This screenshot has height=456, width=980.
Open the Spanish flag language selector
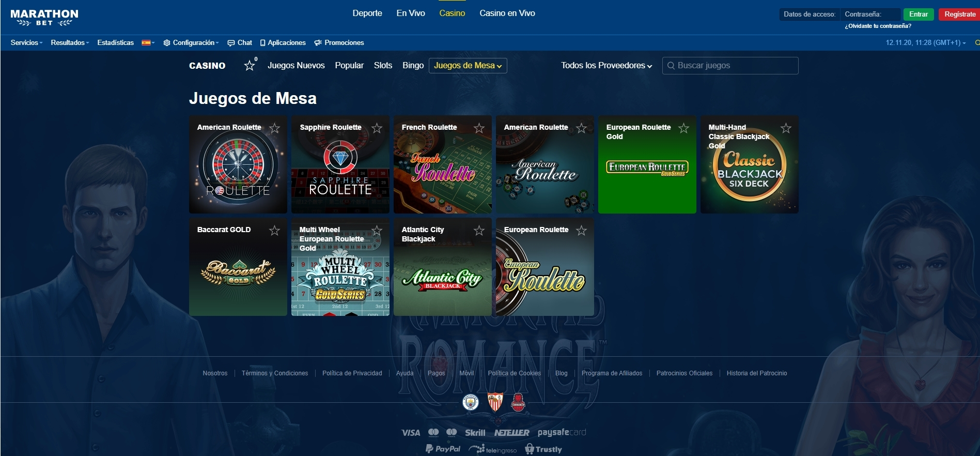[148, 43]
